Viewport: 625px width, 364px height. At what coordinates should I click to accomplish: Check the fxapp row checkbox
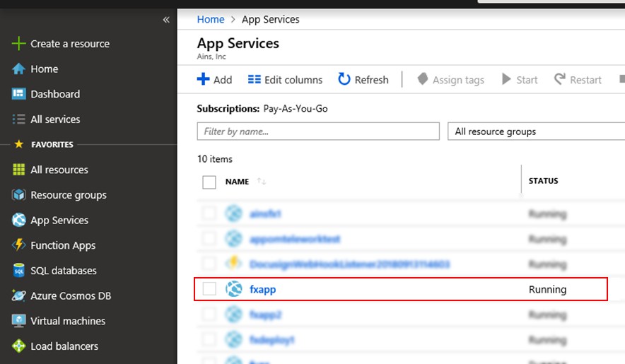pos(209,288)
